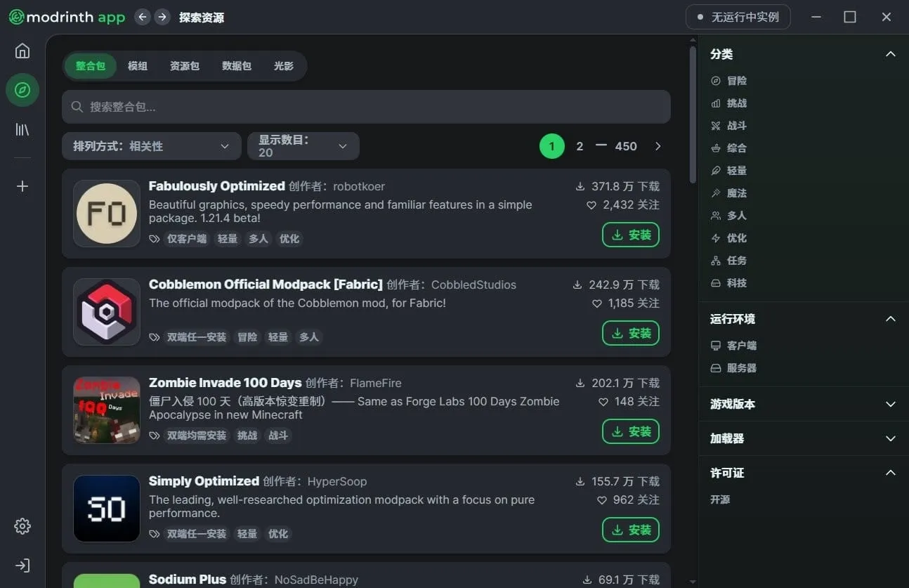Filter by 科技 category
The width and height of the screenshot is (909, 588).
point(728,283)
